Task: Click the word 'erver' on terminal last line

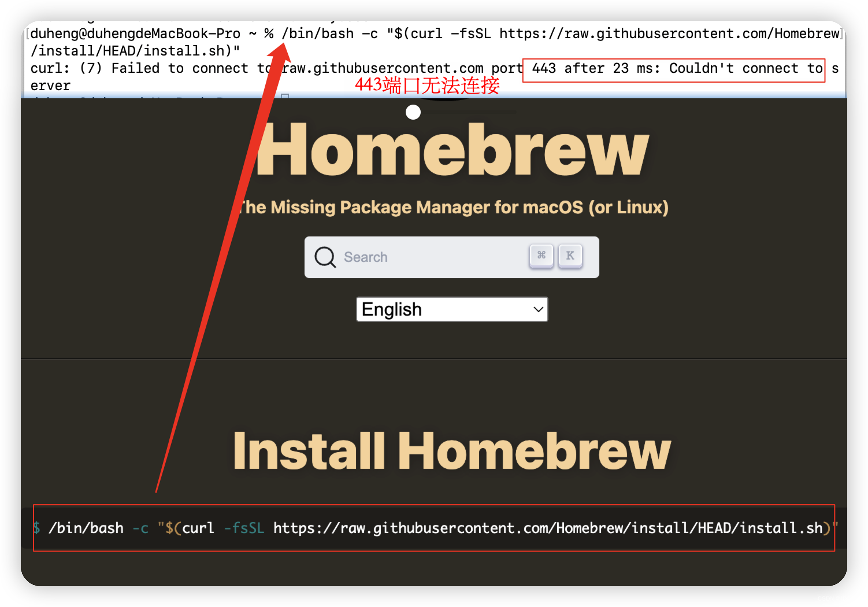Action: coord(50,86)
